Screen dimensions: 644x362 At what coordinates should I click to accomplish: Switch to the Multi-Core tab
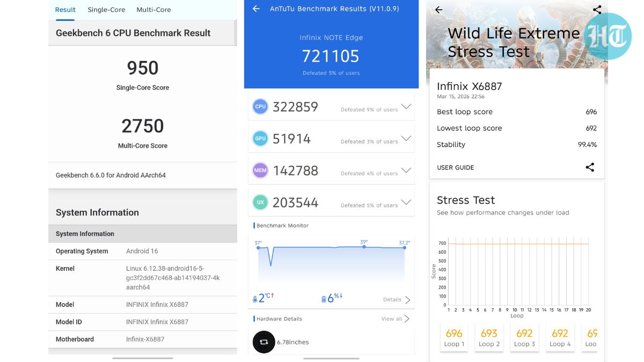pos(153,10)
